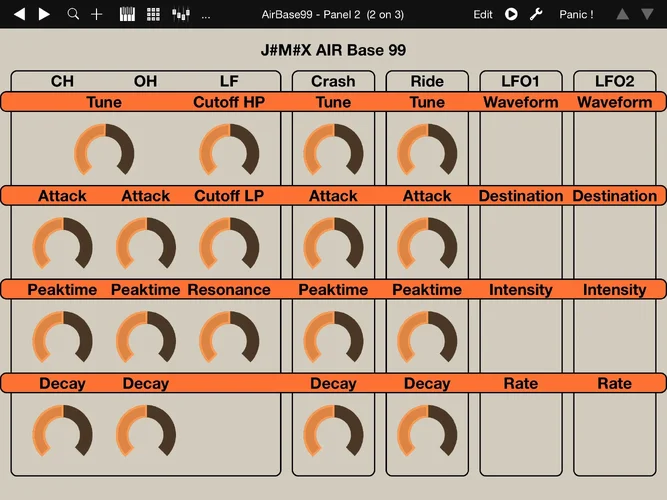Go to the next panel arrow
667x500 pixels.
pyautogui.click(x=44, y=14)
